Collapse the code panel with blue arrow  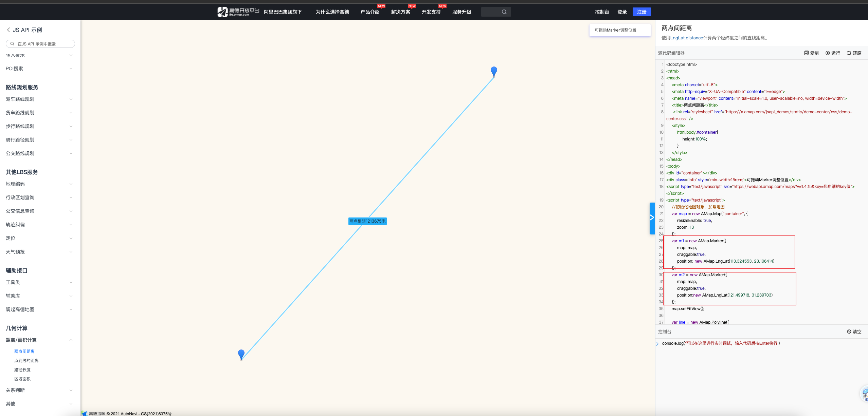pyautogui.click(x=652, y=218)
